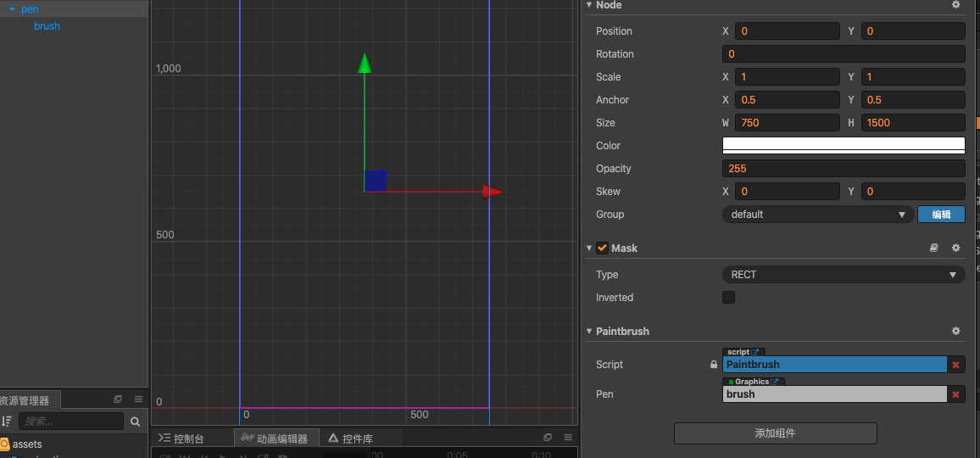The image size is (980, 458).
Task: Click the Anchor Y input field
Action: pos(913,99)
